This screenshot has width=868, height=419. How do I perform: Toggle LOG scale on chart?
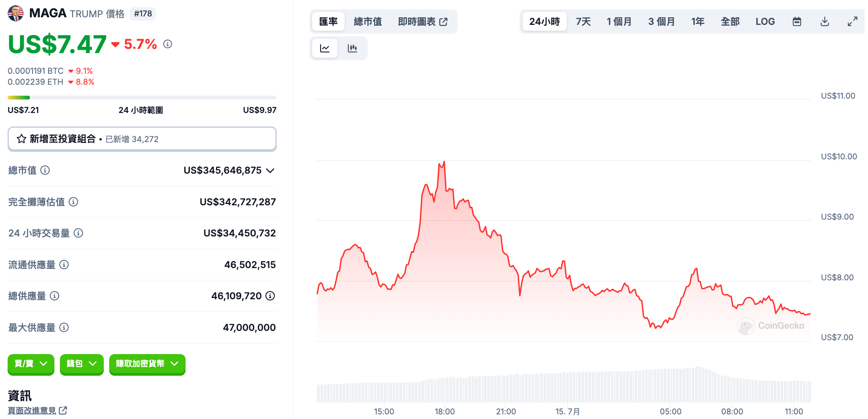[765, 21]
